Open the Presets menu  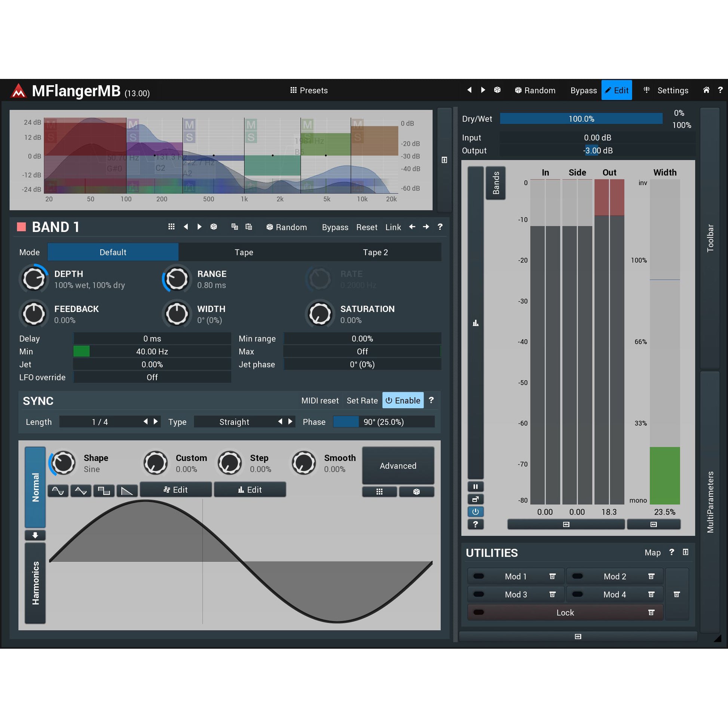point(309,91)
